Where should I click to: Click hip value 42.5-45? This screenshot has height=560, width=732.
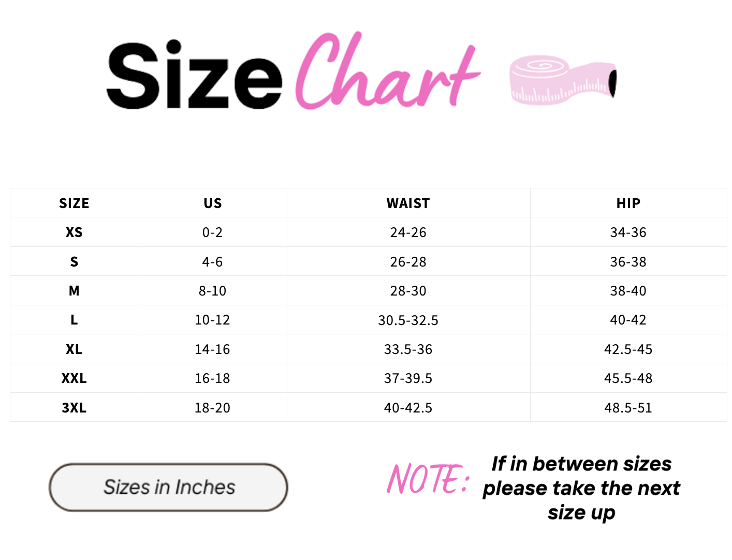[x=628, y=349]
